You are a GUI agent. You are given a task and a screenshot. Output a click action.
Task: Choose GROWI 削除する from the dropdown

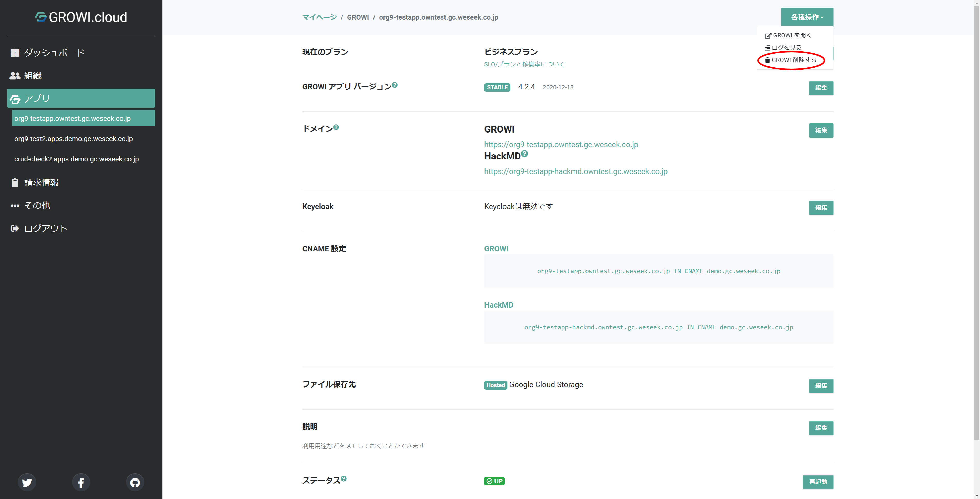pyautogui.click(x=794, y=60)
